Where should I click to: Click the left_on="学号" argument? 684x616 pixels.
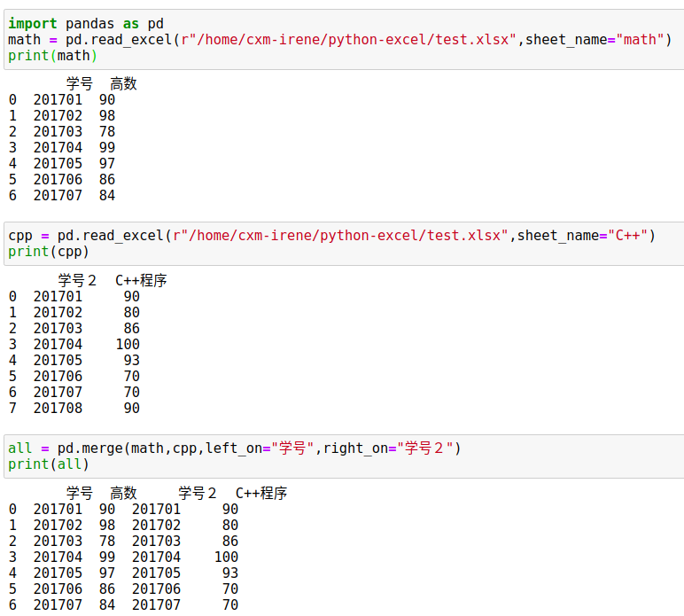[x=260, y=448]
